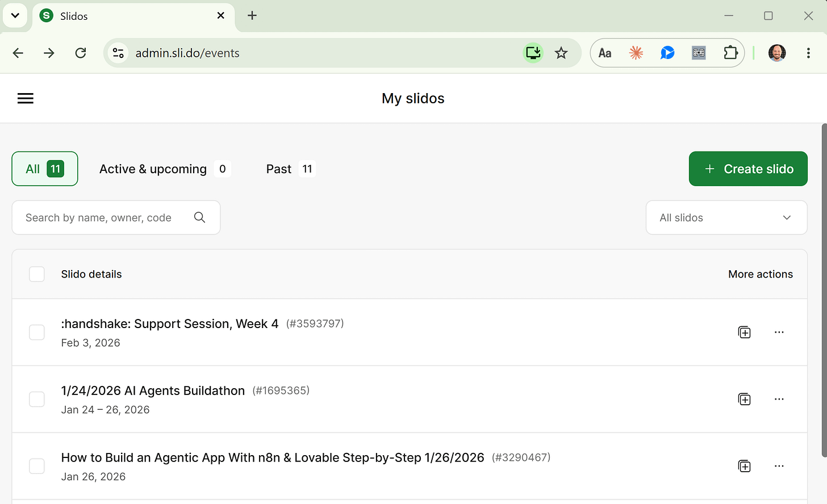Image resolution: width=827 pixels, height=504 pixels.
Task: Open a new browser tab
Action: (252, 15)
